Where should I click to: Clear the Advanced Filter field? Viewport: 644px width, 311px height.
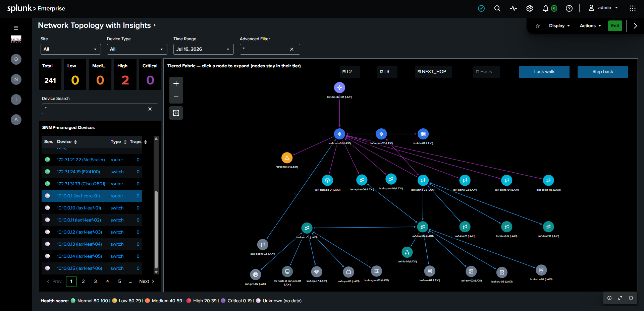tap(292, 49)
